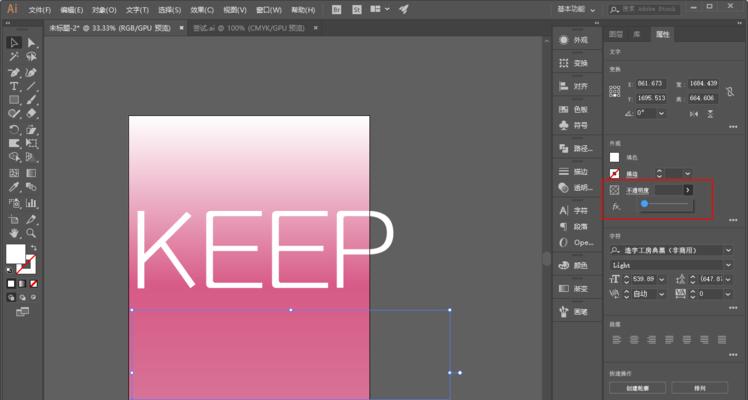Switch to the 库 panel tab
This screenshot has width=748, height=400.
(636, 34)
